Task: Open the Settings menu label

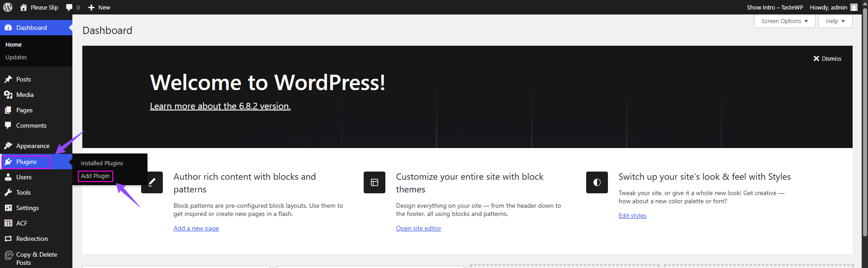Action: tap(28, 208)
